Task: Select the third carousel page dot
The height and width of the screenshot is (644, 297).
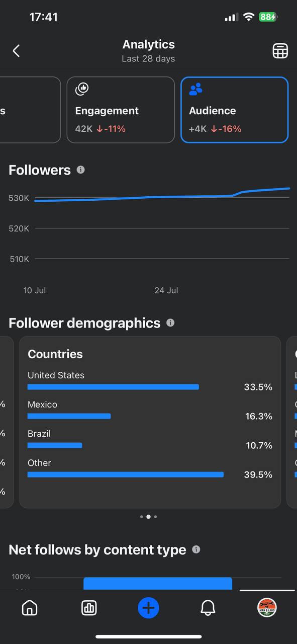Action: click(155, 517)
